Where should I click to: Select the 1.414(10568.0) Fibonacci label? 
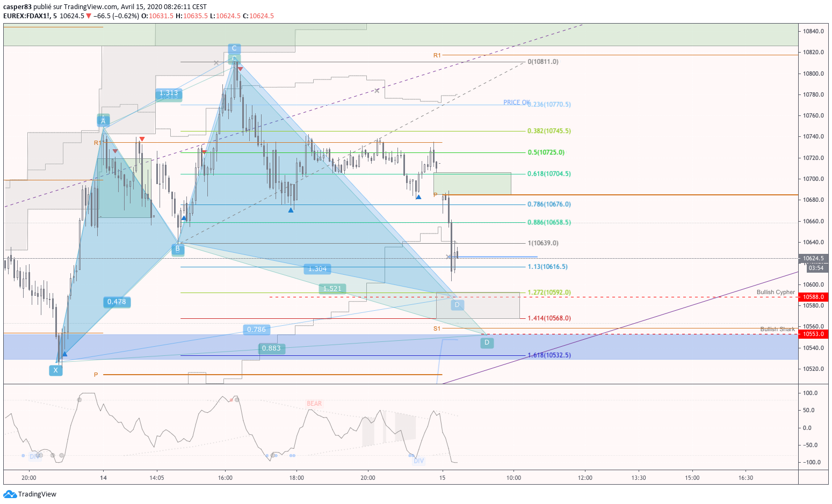549,318
